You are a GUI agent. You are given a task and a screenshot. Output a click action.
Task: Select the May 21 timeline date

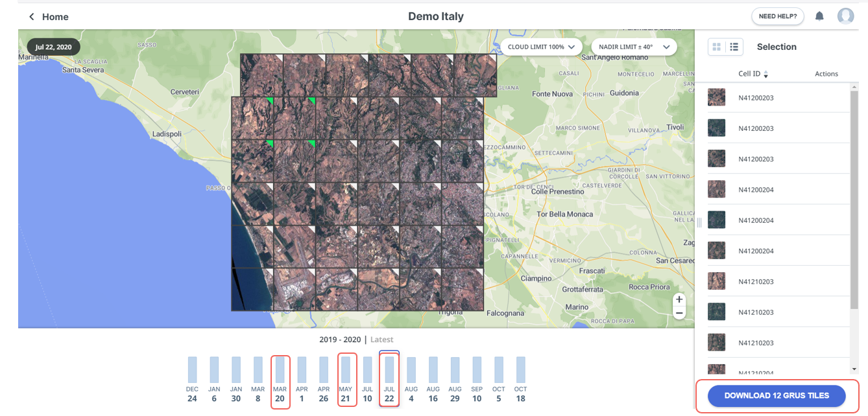pyautogui.click(x=346, y=380)
